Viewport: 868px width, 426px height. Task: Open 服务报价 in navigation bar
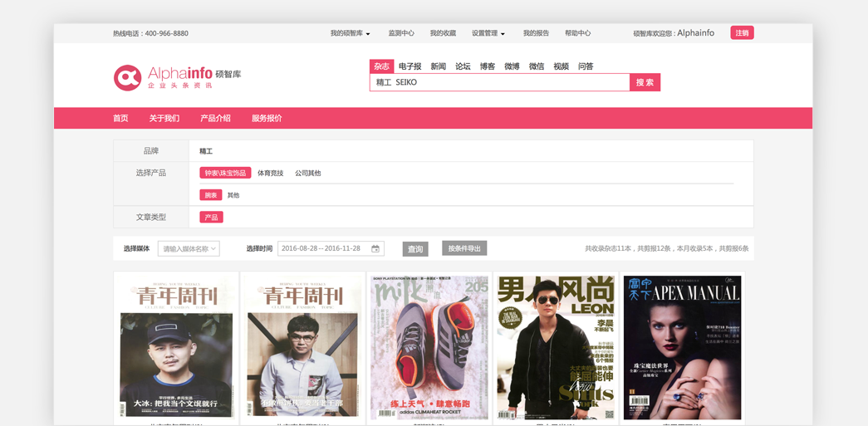pos(267,119)
